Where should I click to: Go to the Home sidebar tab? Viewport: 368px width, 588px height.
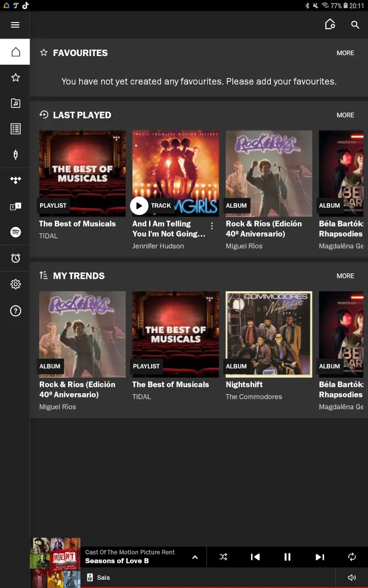(15, 51)
